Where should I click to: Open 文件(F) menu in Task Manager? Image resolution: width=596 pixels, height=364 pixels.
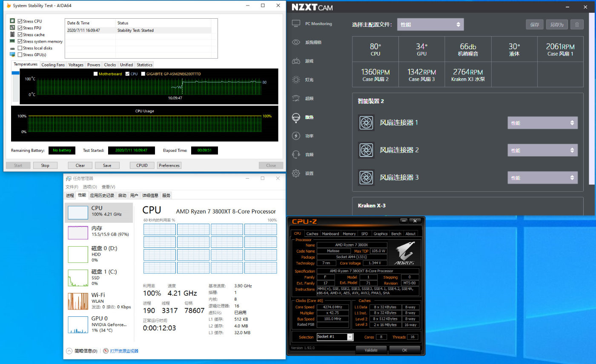click(x=73, y=187)
